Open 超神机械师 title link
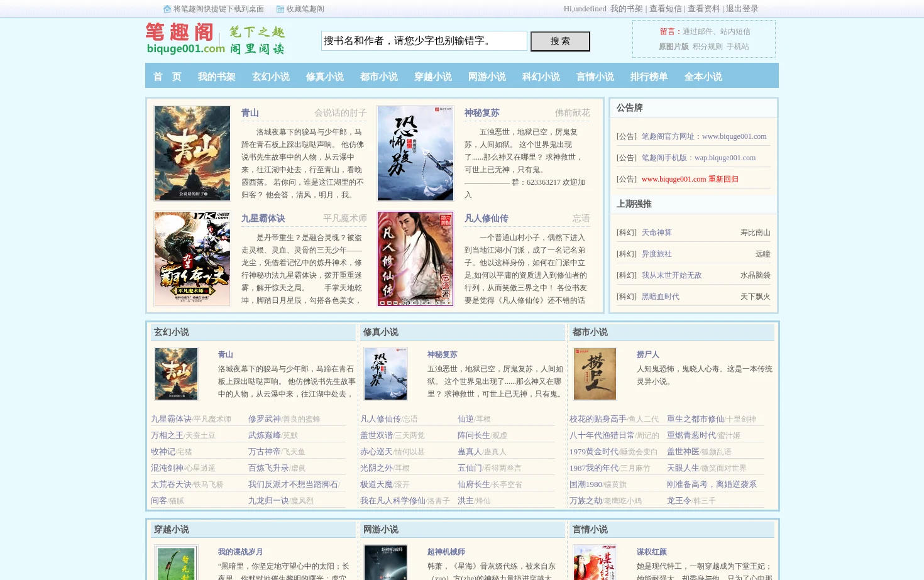Image resolution: width=924 pixels, height=580 pixels. coord(446,552)
